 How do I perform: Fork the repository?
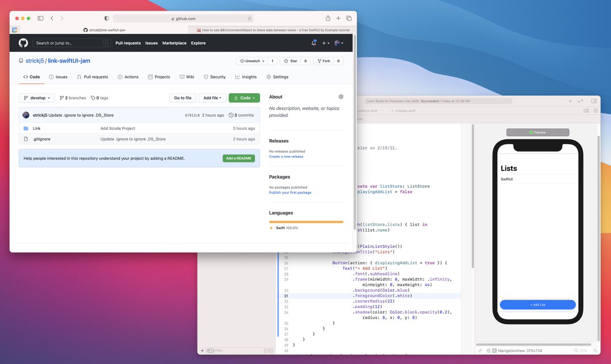323,61
